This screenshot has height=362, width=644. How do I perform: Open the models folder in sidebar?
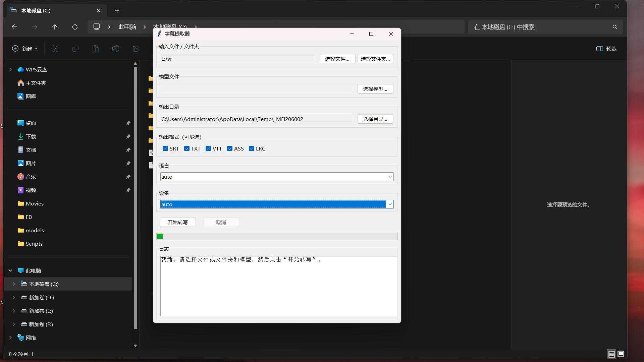[x=35, y=230]
